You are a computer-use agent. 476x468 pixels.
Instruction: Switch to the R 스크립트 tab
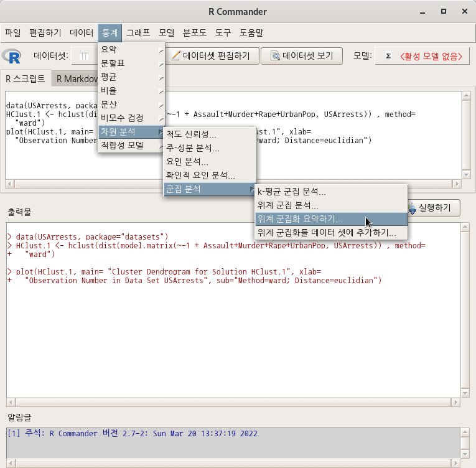[x=26, y=78]
